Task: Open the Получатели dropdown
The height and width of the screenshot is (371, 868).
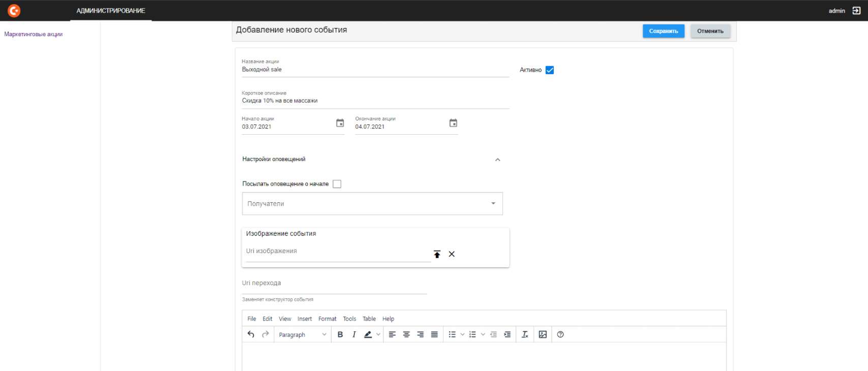Action: [x=372, y=203]
